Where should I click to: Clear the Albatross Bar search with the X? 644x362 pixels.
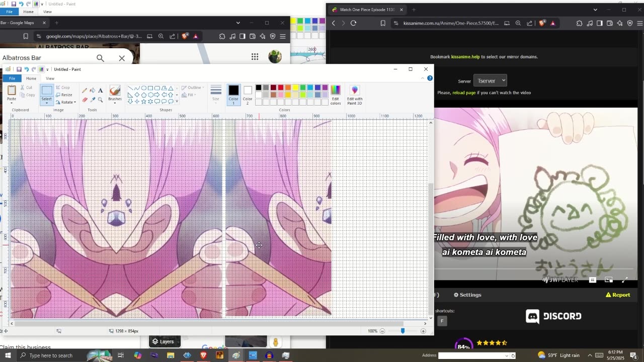122,58
